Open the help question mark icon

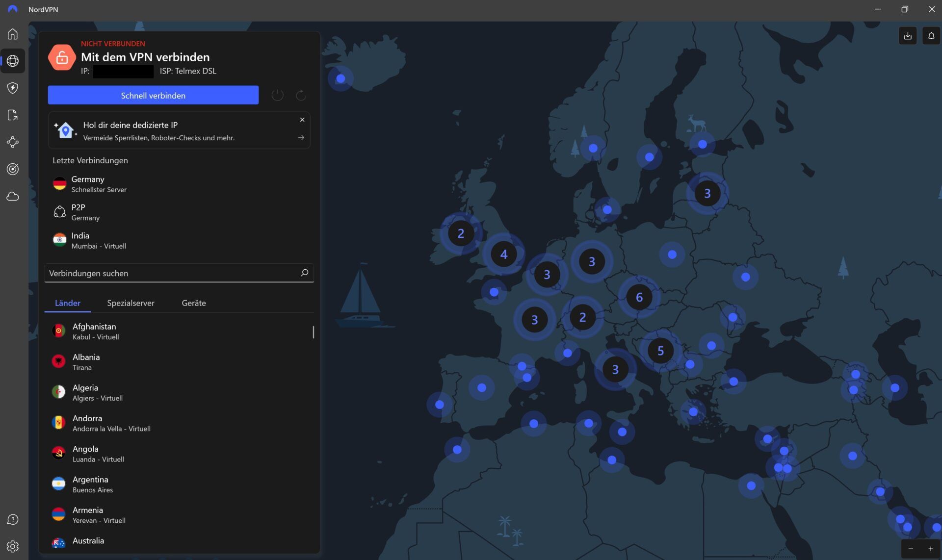13,519
